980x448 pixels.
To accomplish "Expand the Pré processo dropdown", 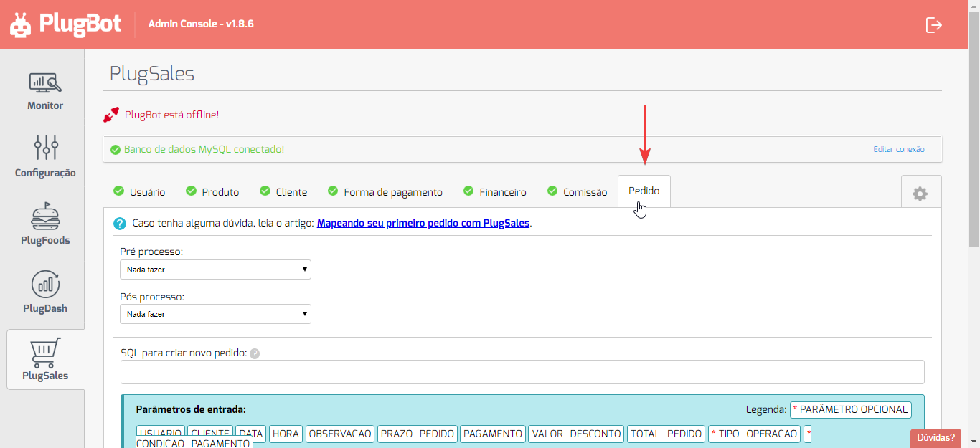I will click(215, 270).
